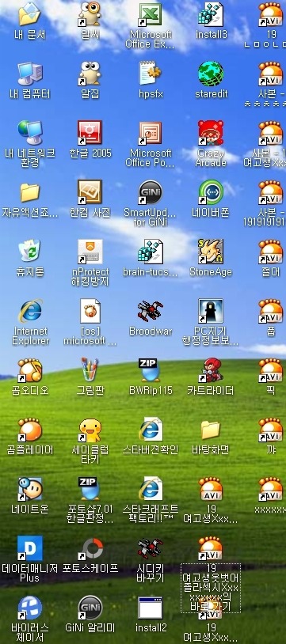Open the BWRip115 zip archive
The height and width of the screenshot is (644, 286).
coord(151,370)
